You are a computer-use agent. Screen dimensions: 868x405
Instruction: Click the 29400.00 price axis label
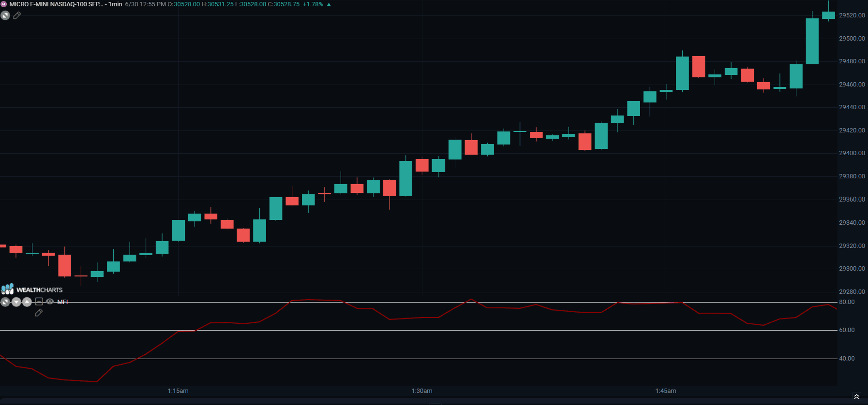pyautogui.click(x=852, y=153)
